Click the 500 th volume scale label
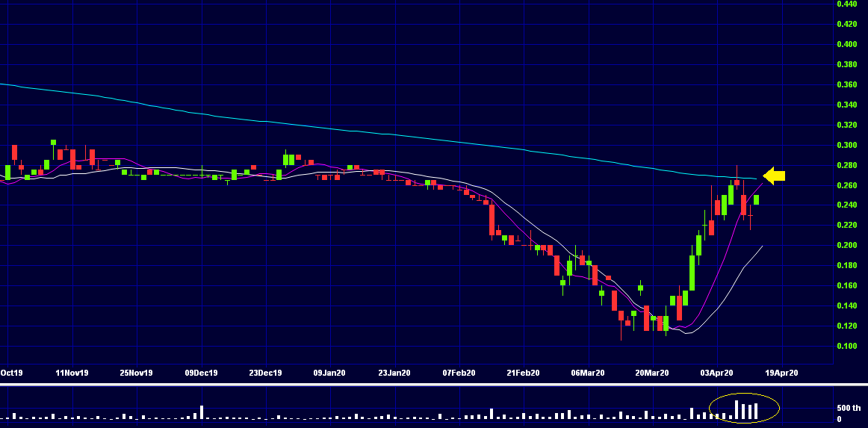The height and width of the screenshot is (428, 868). click(849, 408)
